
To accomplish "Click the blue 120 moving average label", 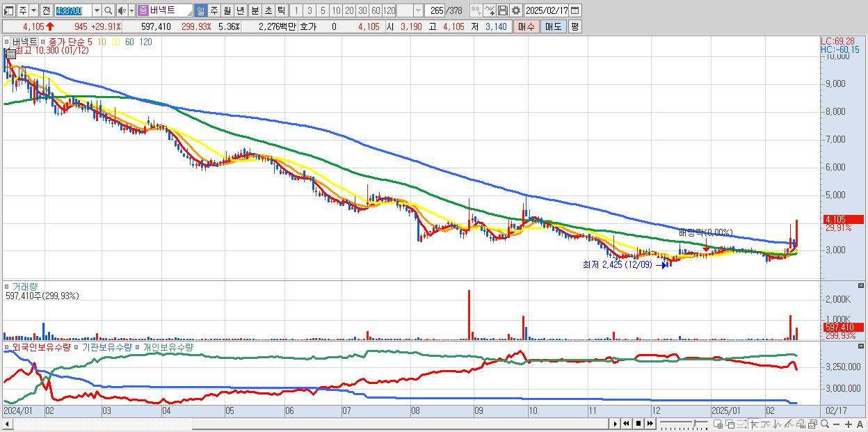I will click(145, 42).
